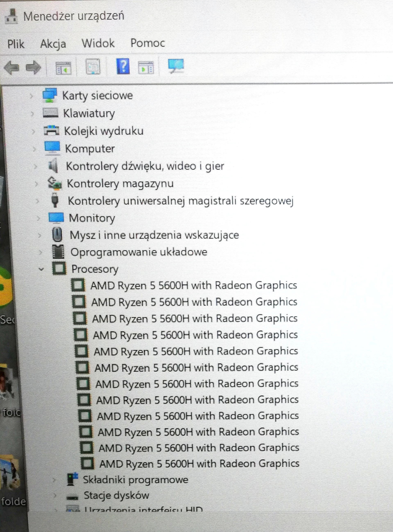
Task: Select the Kolejki wydruku label
Action: coord(104,131)
